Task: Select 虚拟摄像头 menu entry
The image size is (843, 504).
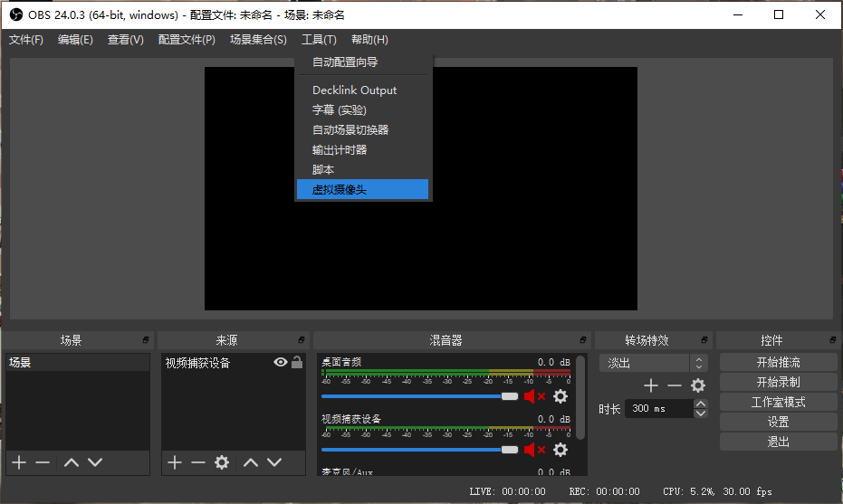Action: pyautogui.click(x=363, y=189)
